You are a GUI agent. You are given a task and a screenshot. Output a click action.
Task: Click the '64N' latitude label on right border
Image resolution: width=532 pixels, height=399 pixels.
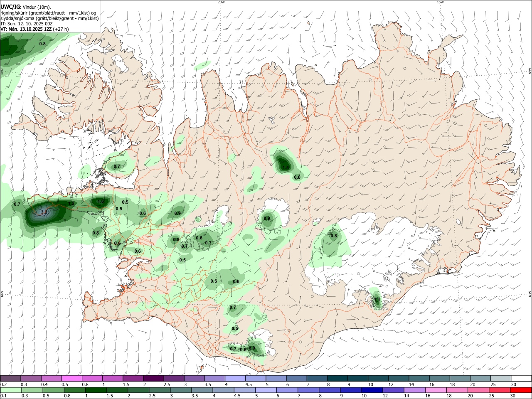click(530, 293)
